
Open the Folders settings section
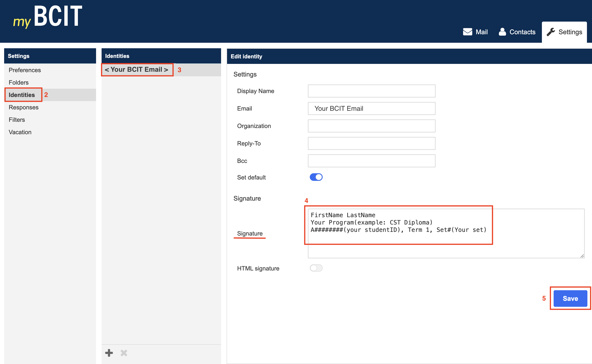(19, 82)
